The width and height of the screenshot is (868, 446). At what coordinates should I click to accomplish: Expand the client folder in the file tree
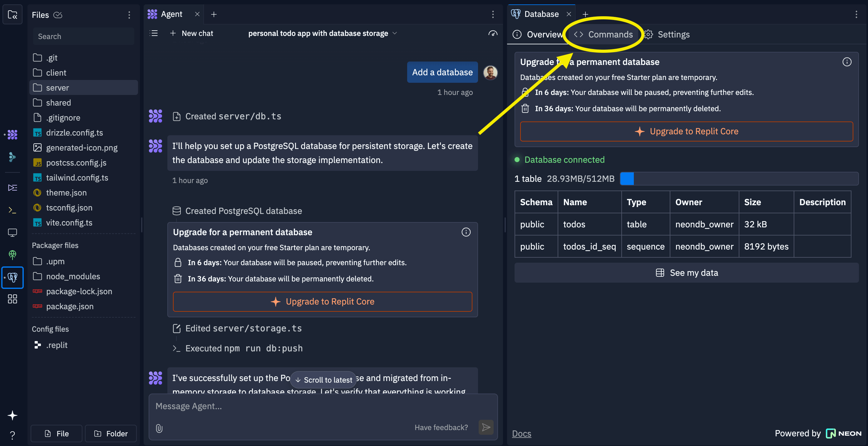click(x=56, y=72)
